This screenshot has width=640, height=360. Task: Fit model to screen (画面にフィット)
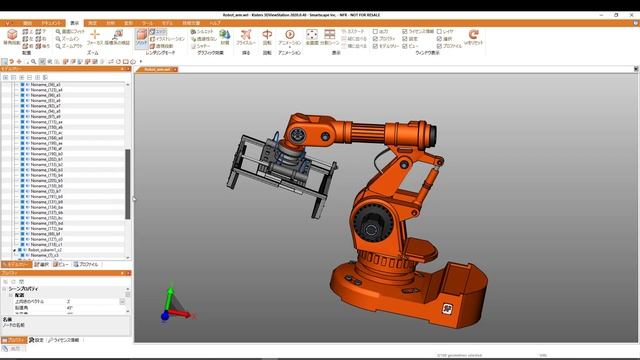[70, 31]
